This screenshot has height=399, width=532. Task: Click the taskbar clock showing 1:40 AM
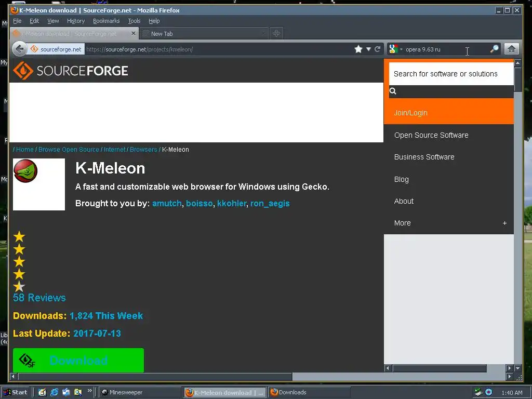(x=512, y=393)
